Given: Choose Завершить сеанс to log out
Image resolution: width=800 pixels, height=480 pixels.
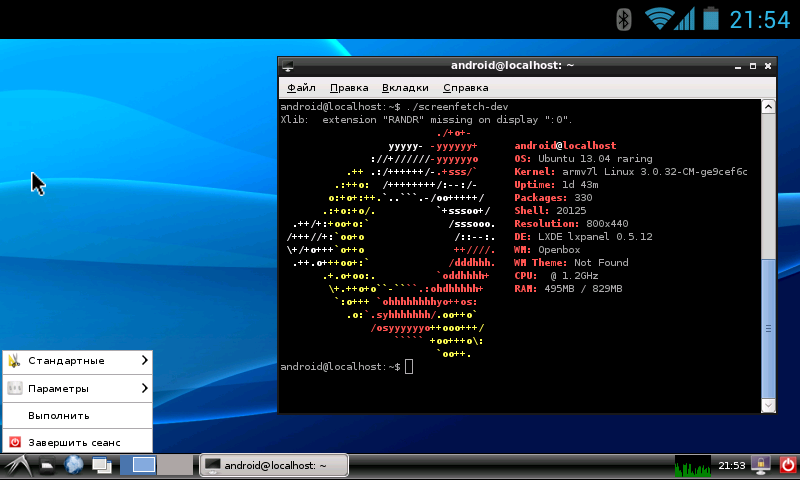Looking at the screenshot, I should (78, 442).
